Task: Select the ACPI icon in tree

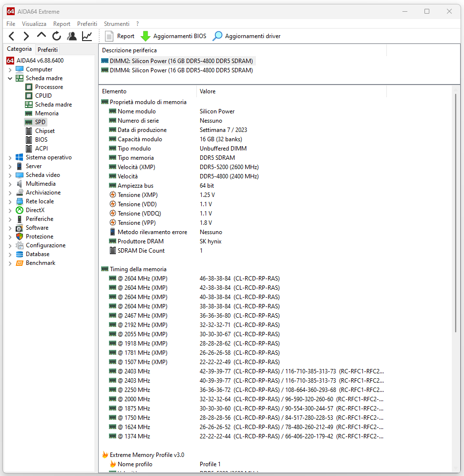Action: tap(29, 149)
